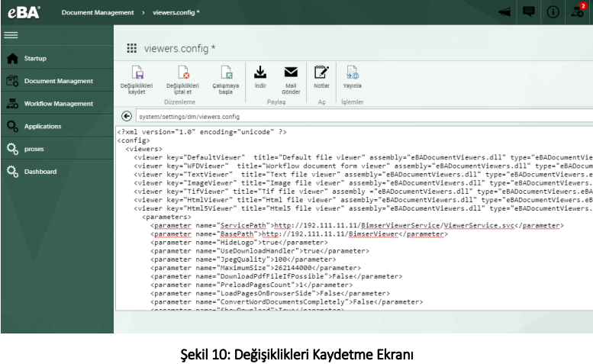Toggle the hamburger sidebar menu

tap(11, 35)
